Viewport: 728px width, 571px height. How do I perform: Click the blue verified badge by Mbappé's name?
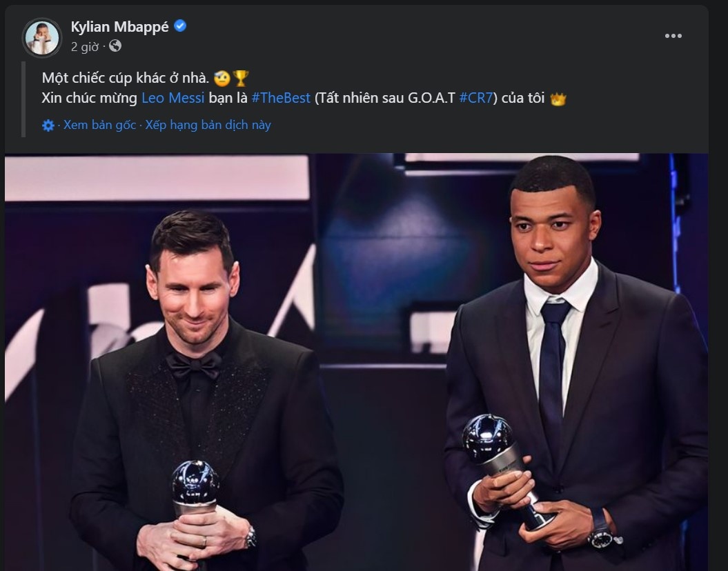179,25
